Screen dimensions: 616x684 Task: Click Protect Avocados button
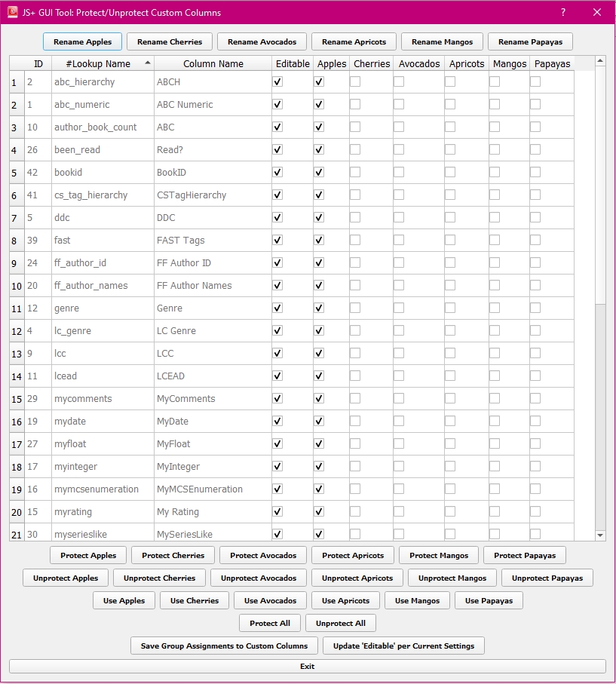click(263, 555)
